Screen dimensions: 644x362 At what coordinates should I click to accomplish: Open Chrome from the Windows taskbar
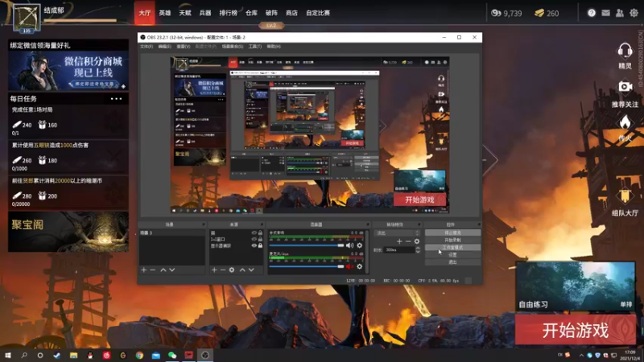coord(139,356)
